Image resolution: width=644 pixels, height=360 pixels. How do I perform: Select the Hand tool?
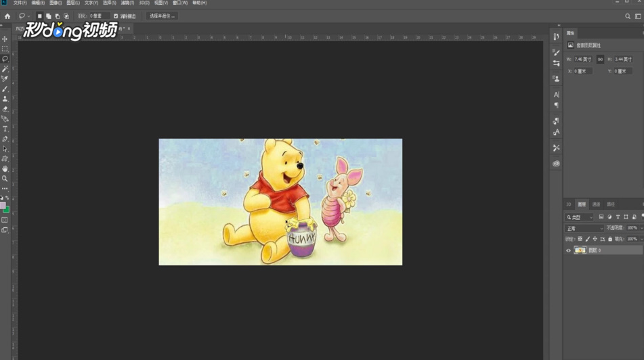[x=5, y=168]
